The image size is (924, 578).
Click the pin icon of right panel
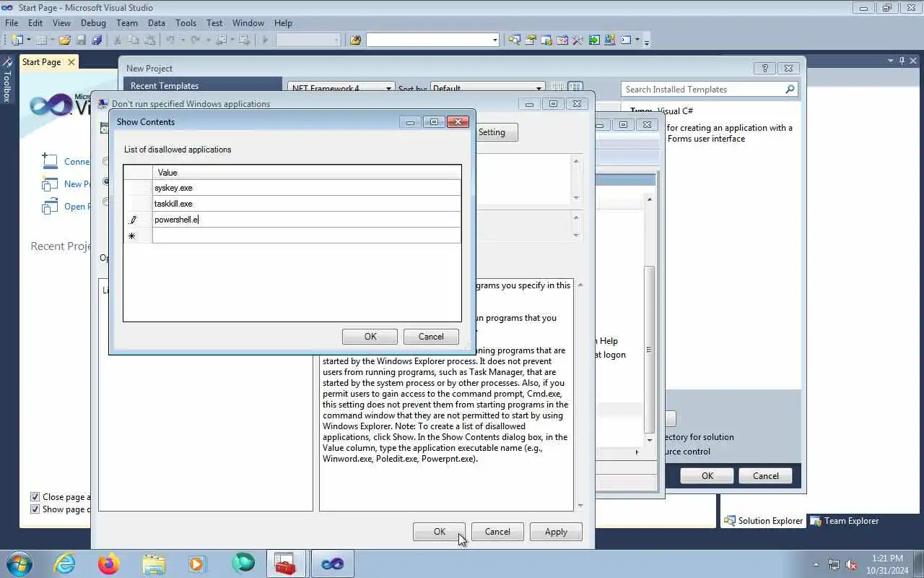(x=902, y=61)
